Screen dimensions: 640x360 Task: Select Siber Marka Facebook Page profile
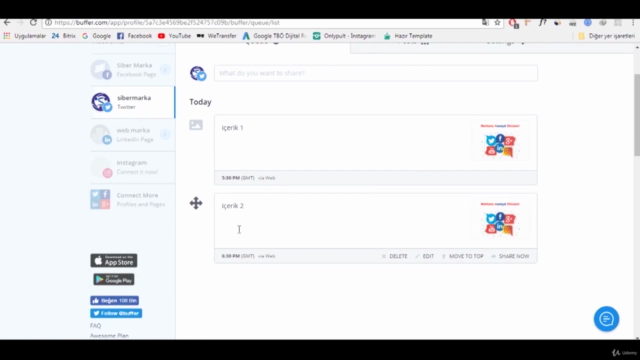[x=133, y=69]
